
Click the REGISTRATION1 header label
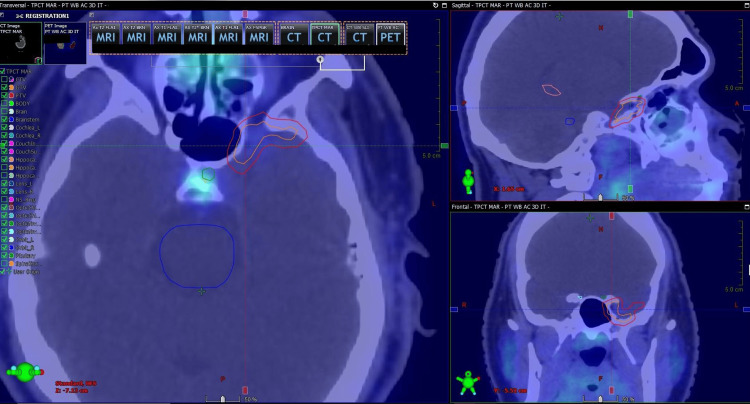coord(47,16)
